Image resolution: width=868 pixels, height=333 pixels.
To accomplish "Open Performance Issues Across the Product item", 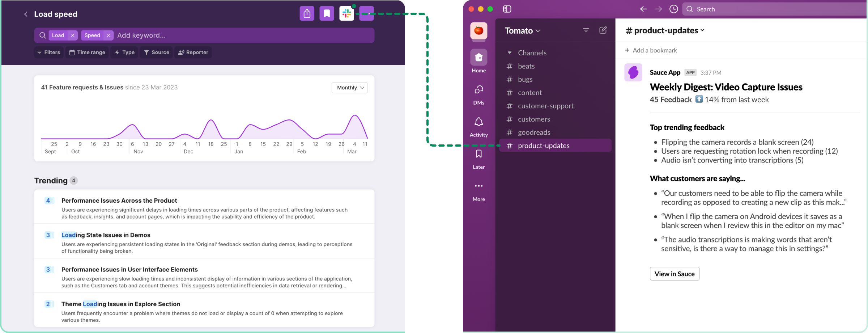I will click(204, 207).
